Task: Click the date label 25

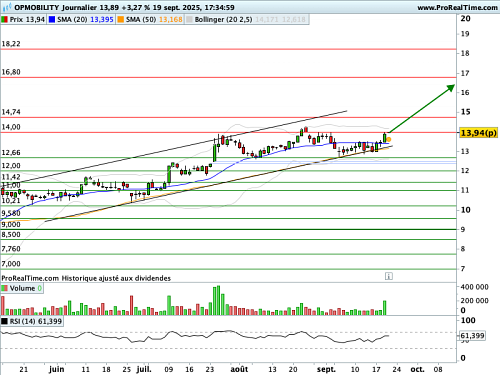Action: pyautogui.click(x=127, y=369)
